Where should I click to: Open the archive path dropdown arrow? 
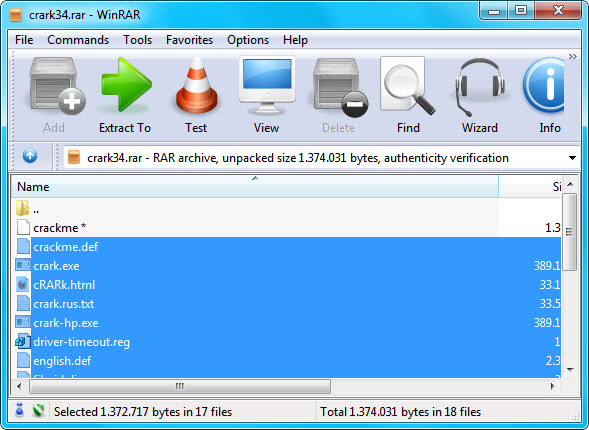572,158
